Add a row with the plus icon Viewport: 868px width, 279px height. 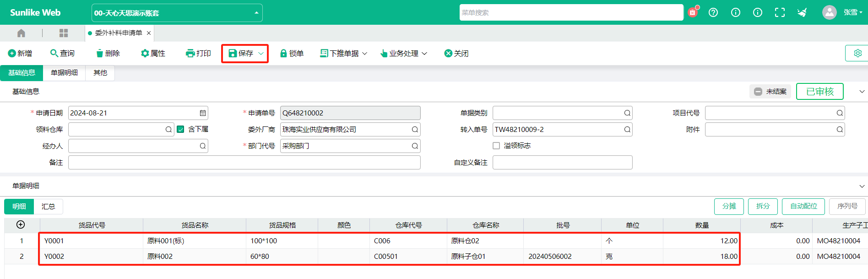click(21, 224)
